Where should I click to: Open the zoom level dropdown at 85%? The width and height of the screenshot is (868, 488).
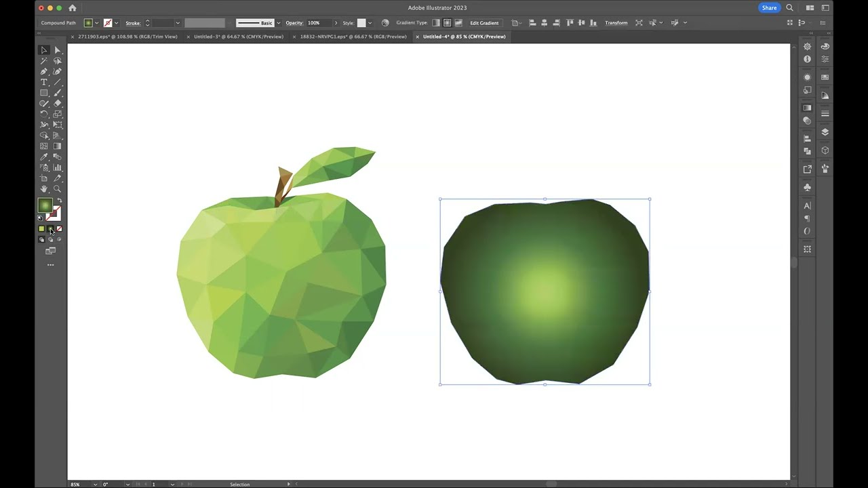point(94,484)
